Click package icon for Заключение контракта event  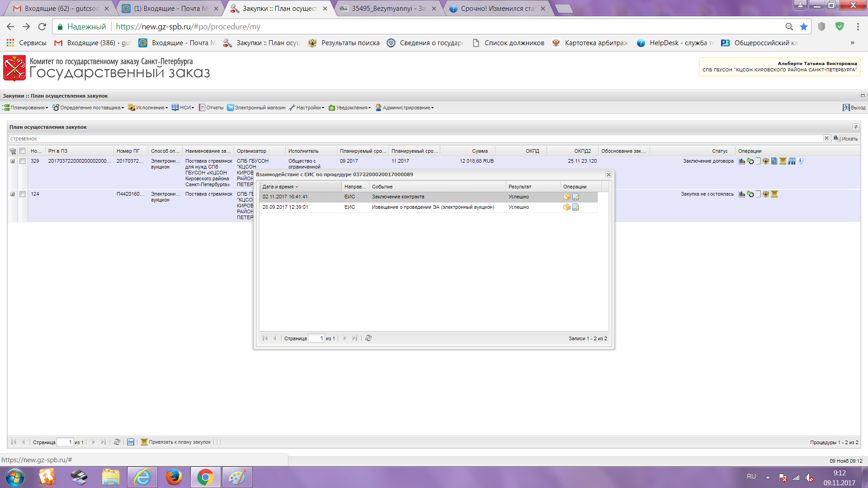coord(567,197)
